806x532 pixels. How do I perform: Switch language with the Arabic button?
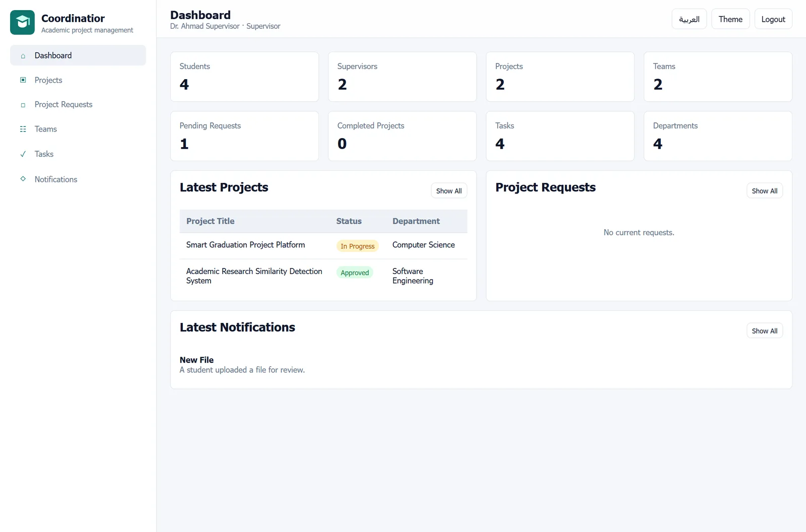(x=689, y=19)
